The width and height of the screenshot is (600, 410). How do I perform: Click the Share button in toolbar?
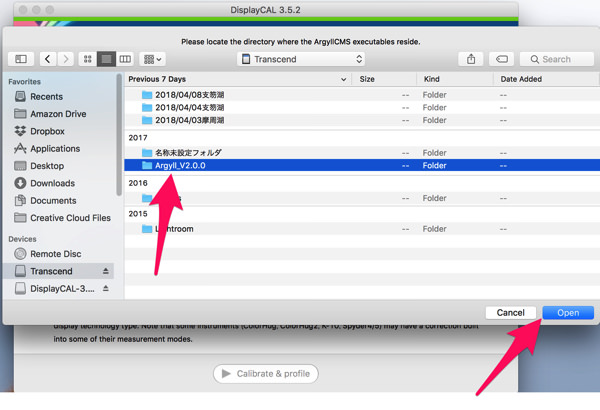point(471,60)
